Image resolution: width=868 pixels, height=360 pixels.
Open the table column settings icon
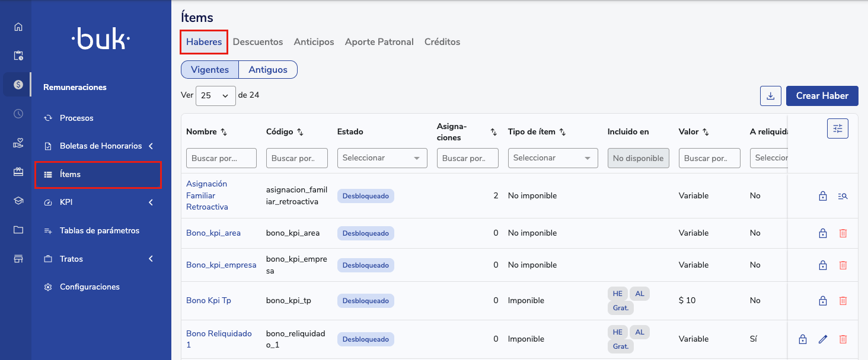click(x=837, y=128)
